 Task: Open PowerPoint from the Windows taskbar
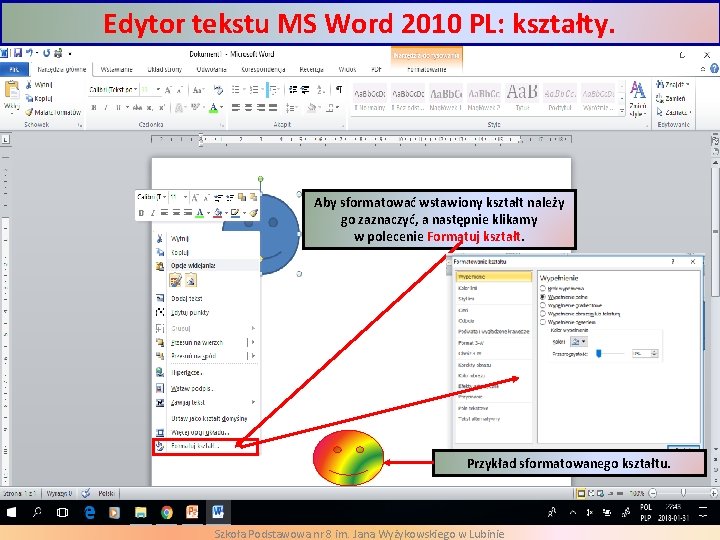192,512
